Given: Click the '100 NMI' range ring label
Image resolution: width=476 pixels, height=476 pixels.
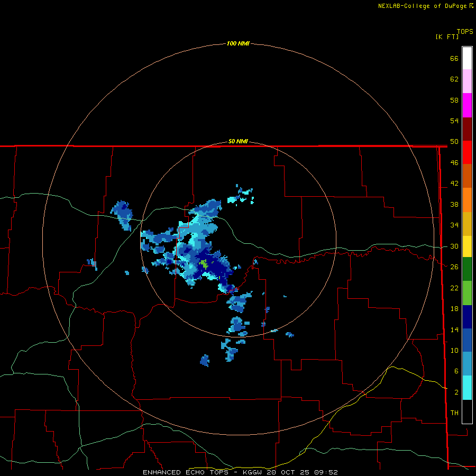Looking at the screenshot, I should [x=238, y=44].
